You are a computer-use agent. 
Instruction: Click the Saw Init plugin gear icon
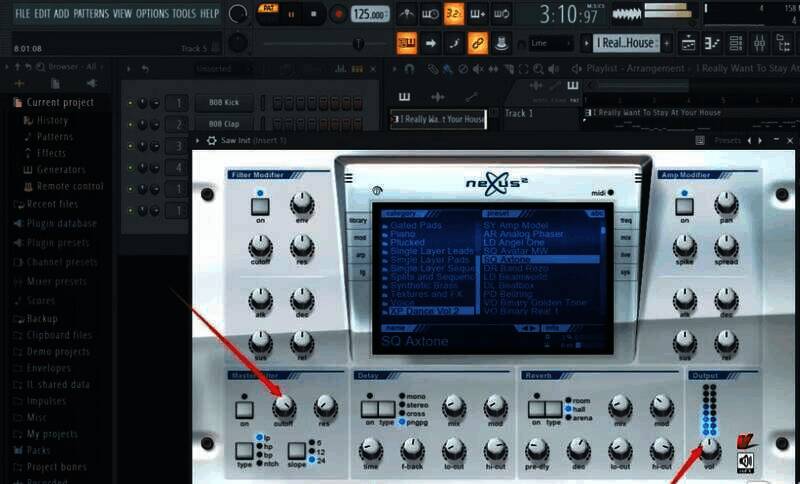211,140
